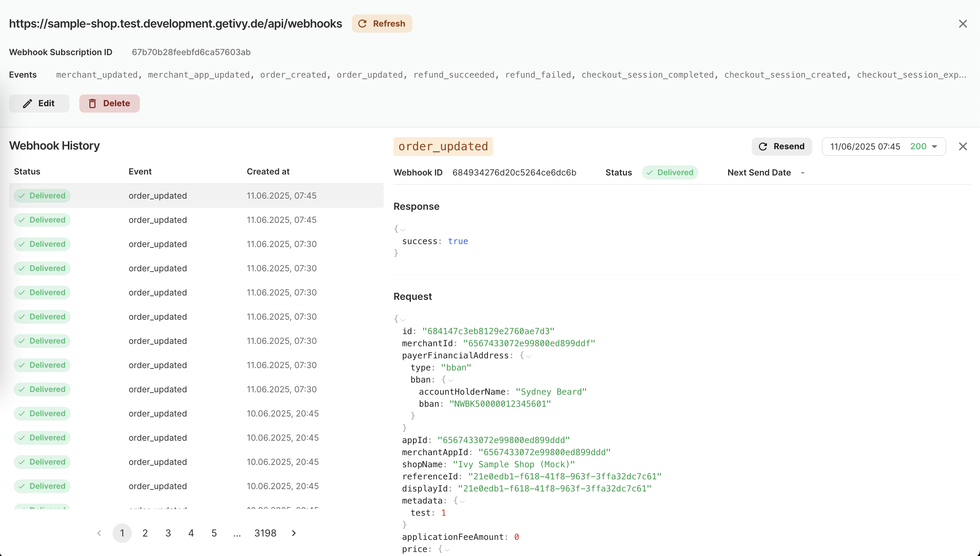
Task: Click bban value "NWBK50000012345601"
Action: coord(500,404)
